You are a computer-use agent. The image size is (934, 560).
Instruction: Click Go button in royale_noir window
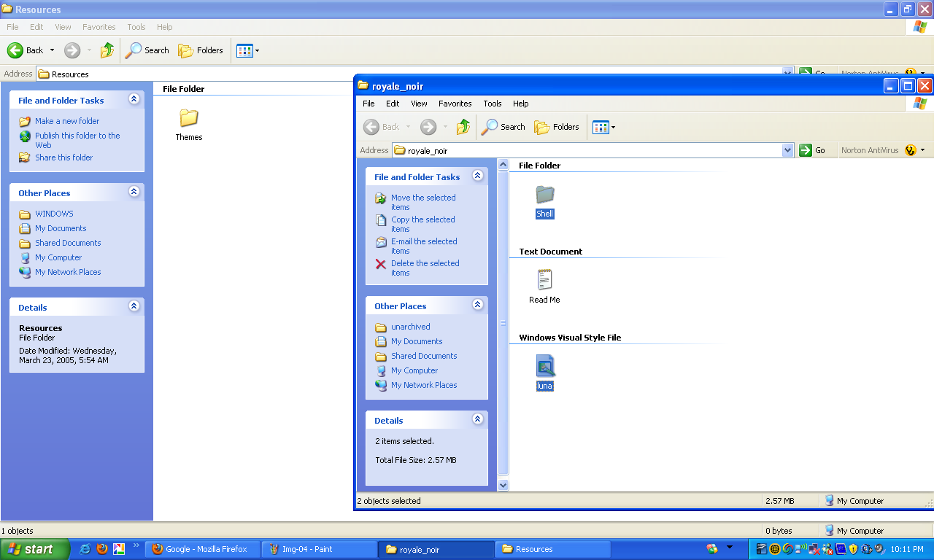click(x=812, y=150)
